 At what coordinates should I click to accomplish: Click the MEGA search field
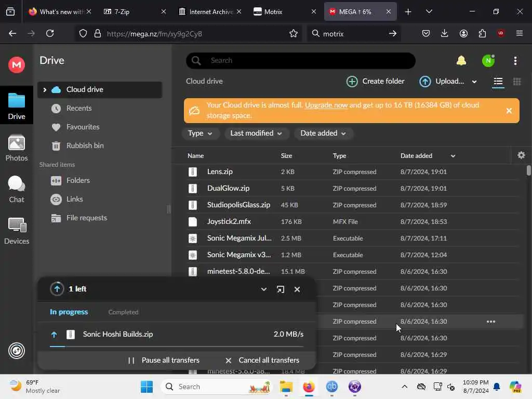coord(301,60)
